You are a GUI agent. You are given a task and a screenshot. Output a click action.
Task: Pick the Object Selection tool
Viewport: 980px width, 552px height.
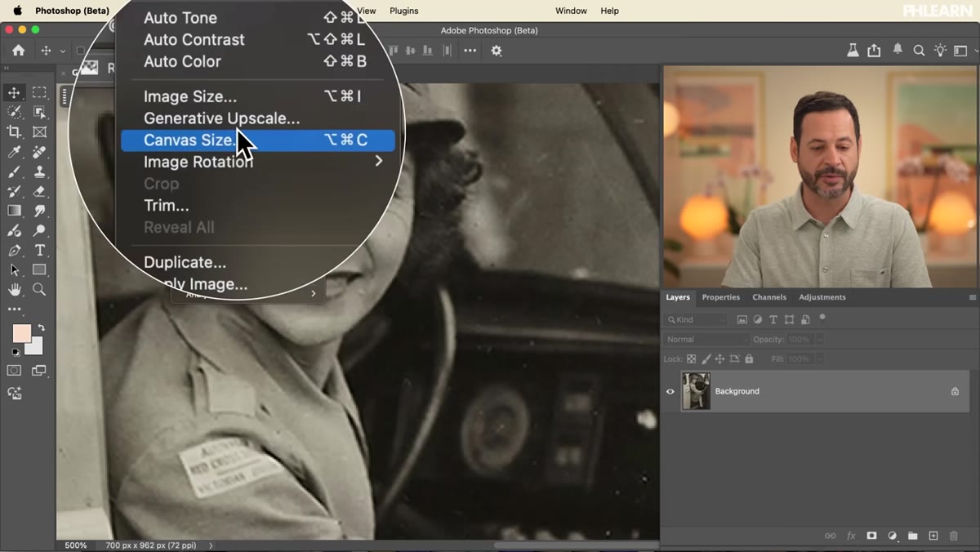click(39, 112)
